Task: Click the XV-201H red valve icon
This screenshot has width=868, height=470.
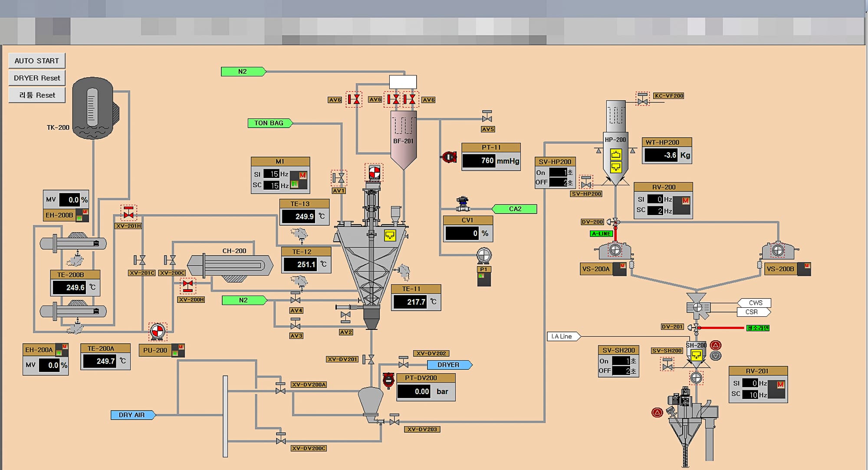Action: click(128, 213)
